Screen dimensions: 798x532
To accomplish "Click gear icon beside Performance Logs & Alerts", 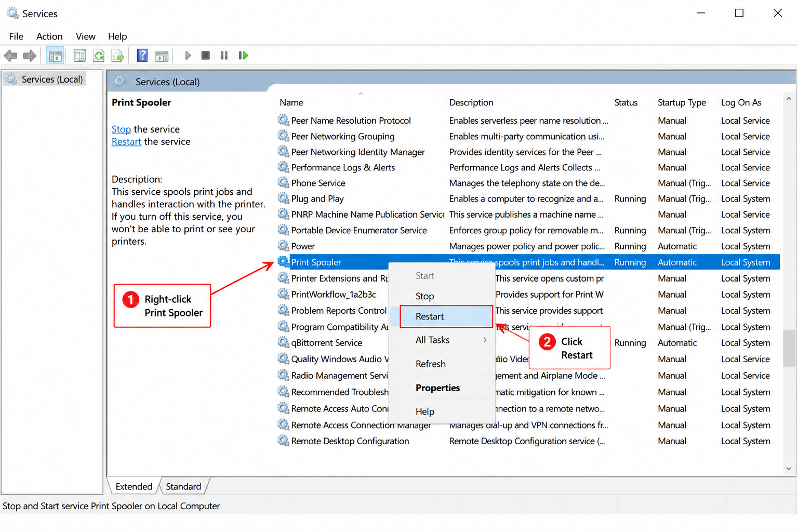I will point(283,167).
